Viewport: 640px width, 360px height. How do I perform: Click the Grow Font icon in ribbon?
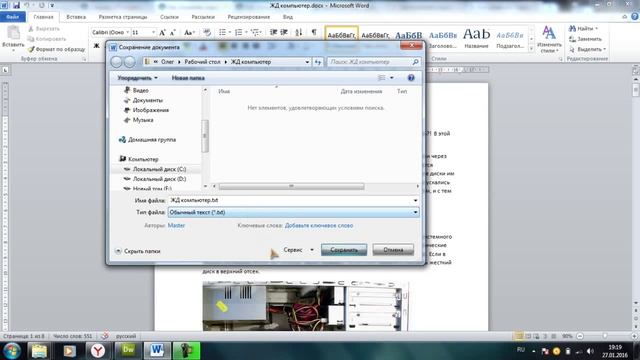(x=162, y=32)
